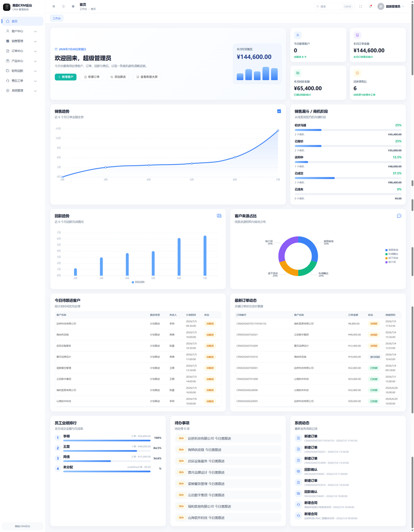The width and height of the screenshot is (414, 532).
Task: Click the 新增客户 green button
Action: tap(65, 77)
